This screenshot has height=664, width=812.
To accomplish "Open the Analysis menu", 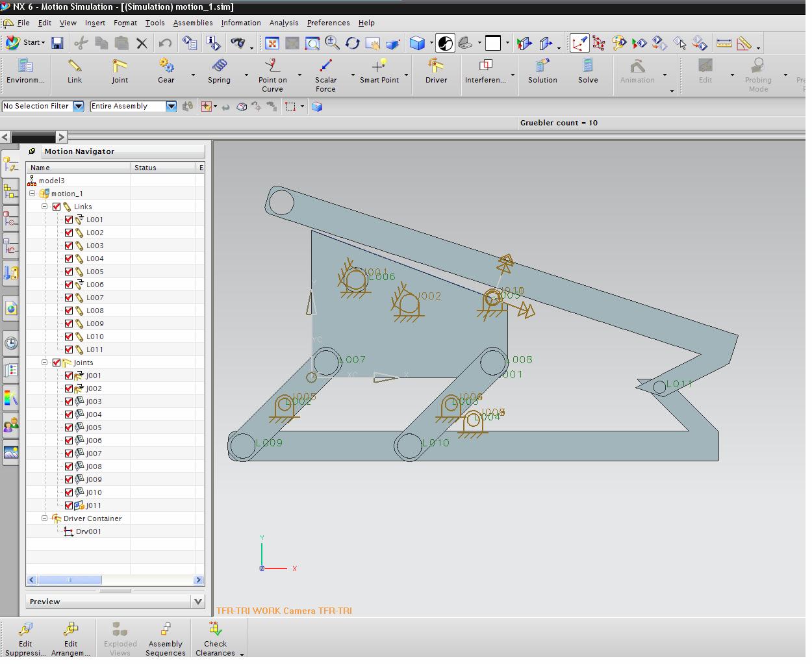I will (284, 23).
